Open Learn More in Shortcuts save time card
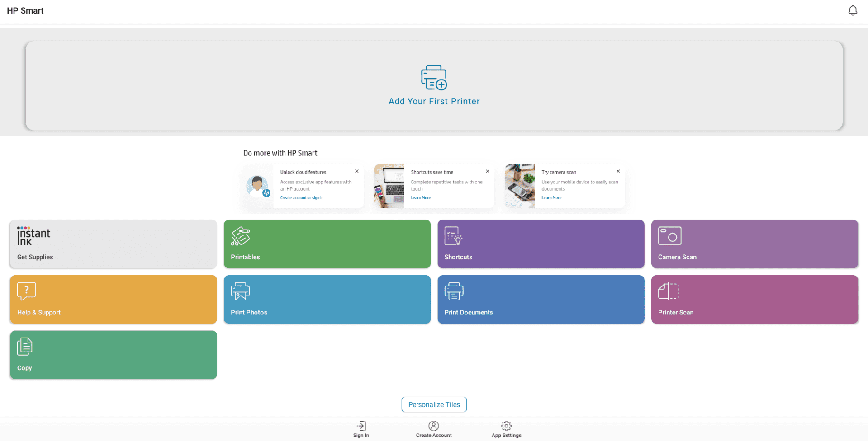The height and width of the screenshot is (441, 868). click(x=421, y=198)
